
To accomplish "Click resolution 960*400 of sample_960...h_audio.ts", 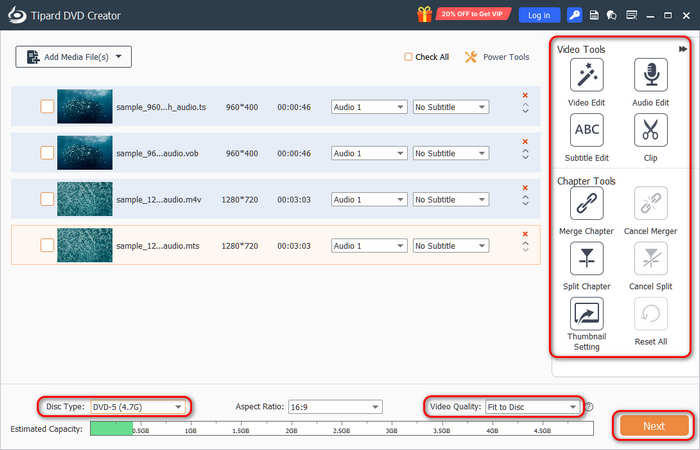I will 242,107.
